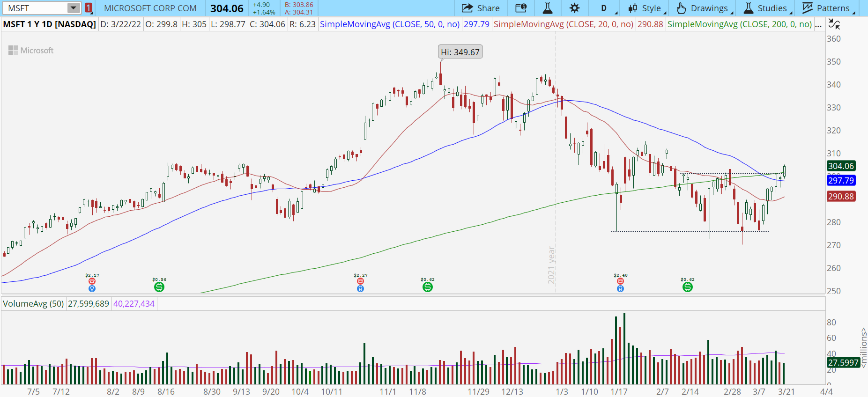Screen dimensions: 868x397
Task: Click the L: 298.77 low value
Action: (228, 24)
